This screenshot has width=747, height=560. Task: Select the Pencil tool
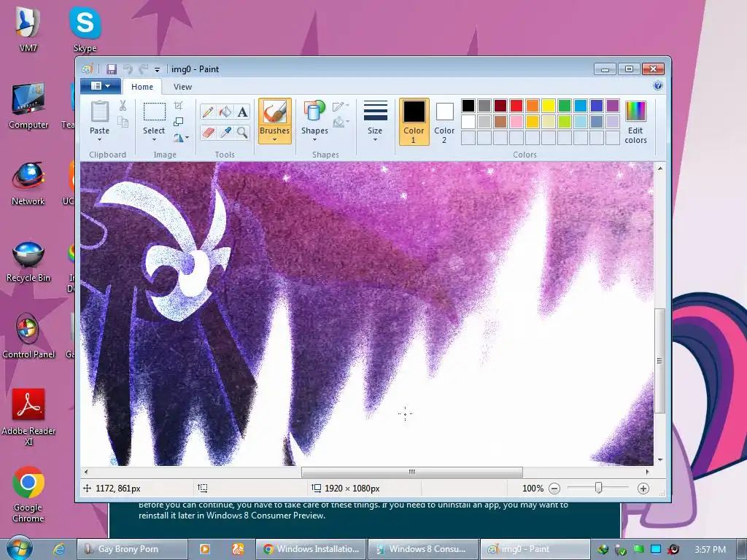[x=208, y=112]
